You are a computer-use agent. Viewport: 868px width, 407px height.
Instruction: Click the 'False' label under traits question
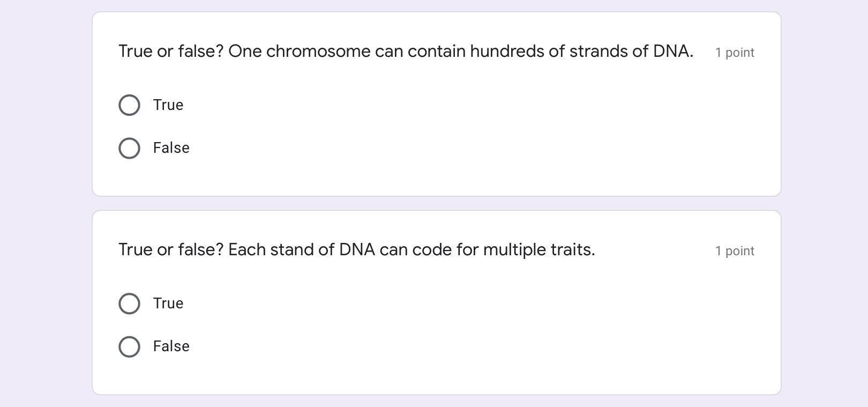[x=171, y=346]
